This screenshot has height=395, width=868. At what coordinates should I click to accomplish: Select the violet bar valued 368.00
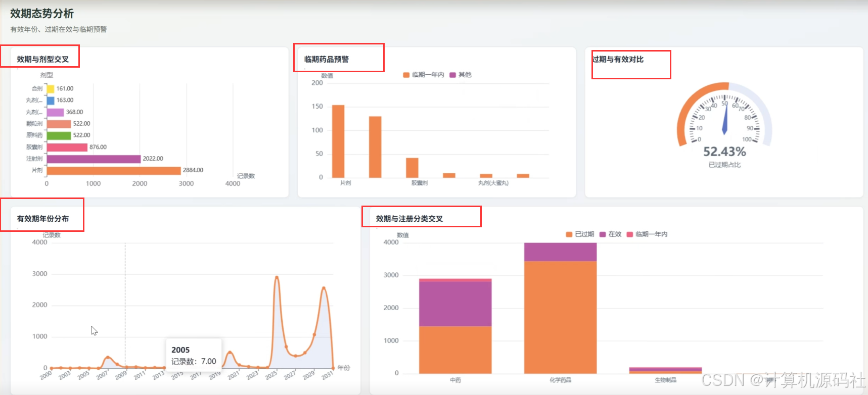click(x=55, y=112)
